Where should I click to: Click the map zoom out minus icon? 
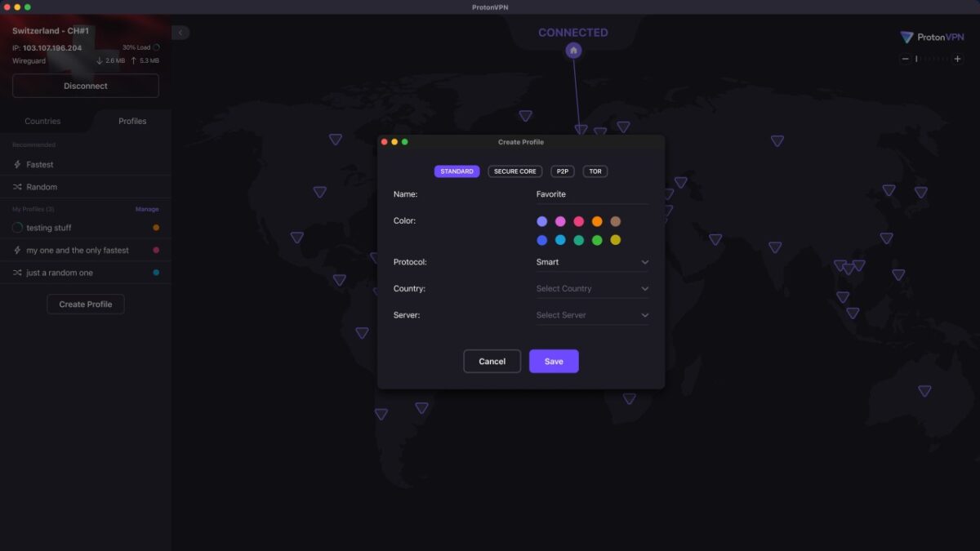pyautogui.click(x=905, y=59)
